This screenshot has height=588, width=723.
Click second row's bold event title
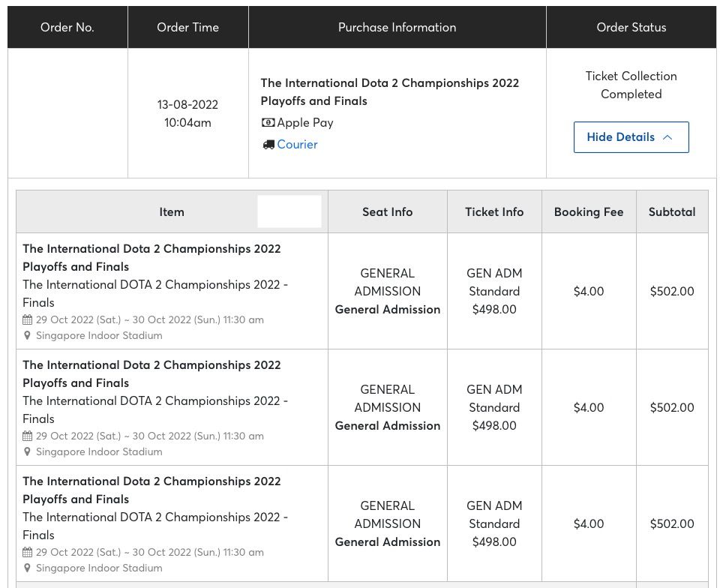point(151,373)
